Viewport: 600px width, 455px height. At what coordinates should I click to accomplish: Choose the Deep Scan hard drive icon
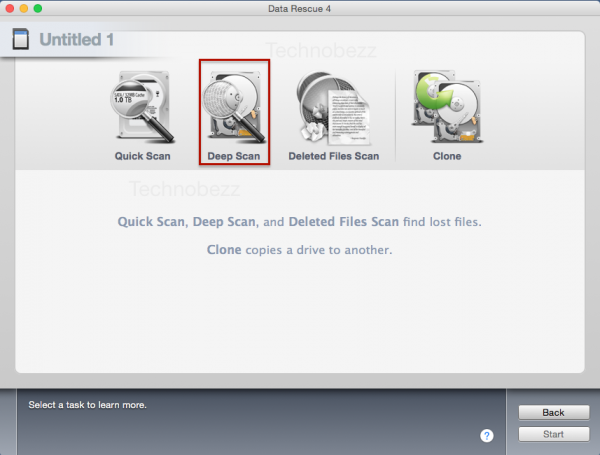233,105
